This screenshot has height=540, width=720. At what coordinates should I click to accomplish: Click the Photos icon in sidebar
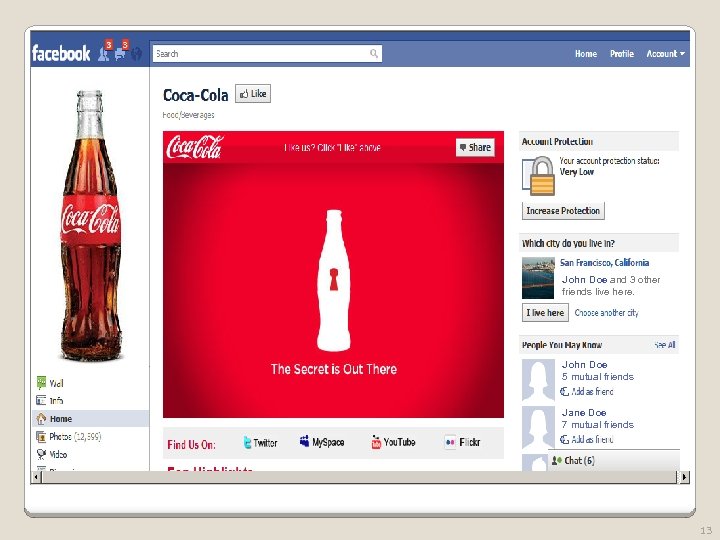(41, 436)
